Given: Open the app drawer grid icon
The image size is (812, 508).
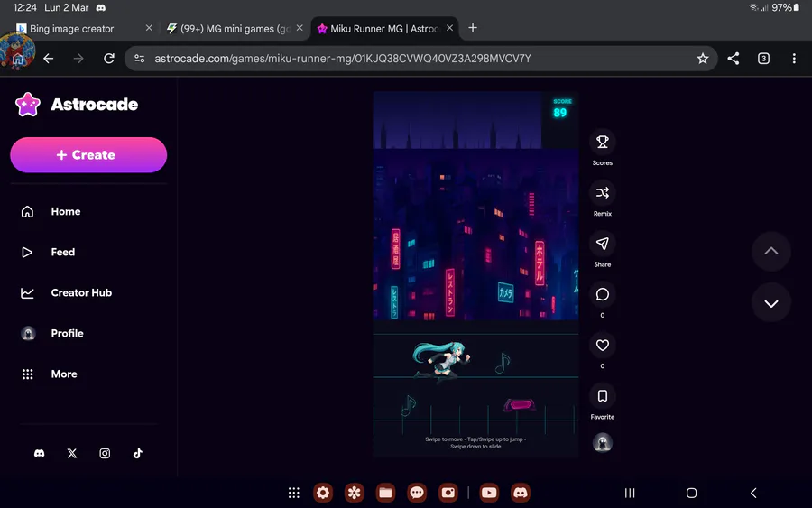Looking at the screenshot, I should [x=293, y=493].
